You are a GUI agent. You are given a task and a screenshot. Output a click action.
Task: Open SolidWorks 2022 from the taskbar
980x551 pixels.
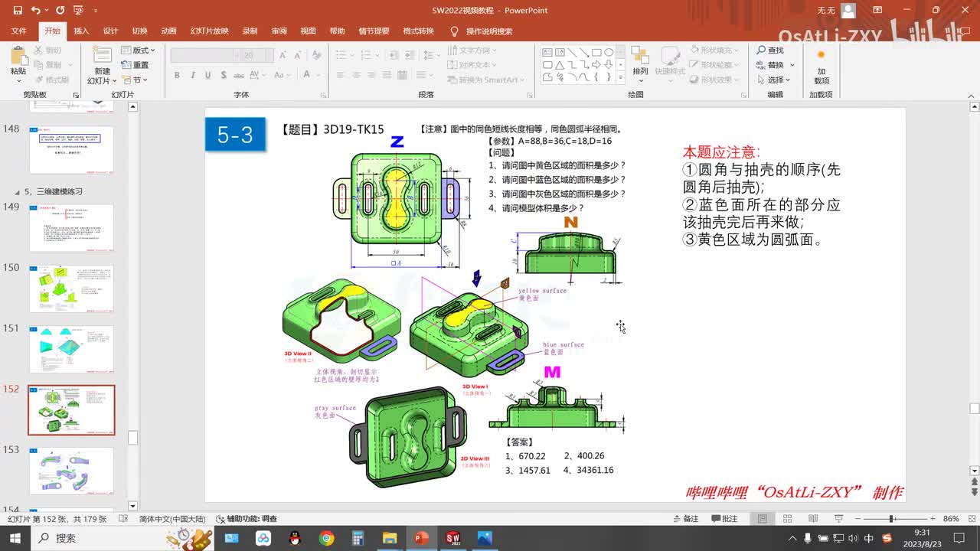(452, 538)
